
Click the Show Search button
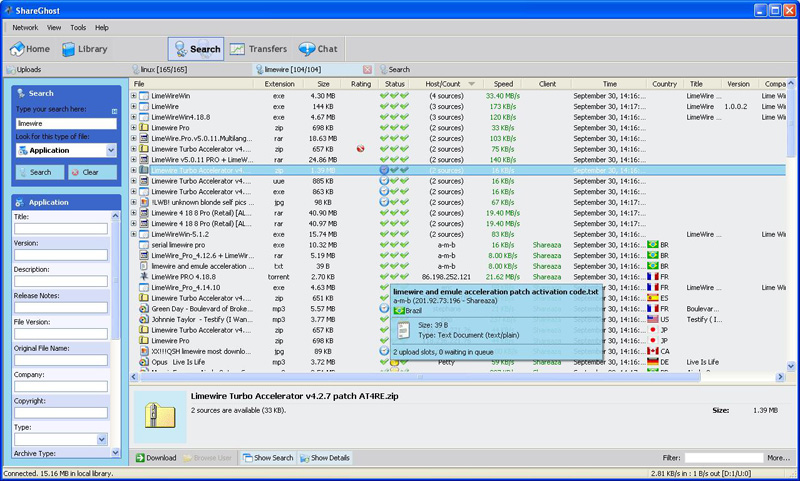point(268,458)
